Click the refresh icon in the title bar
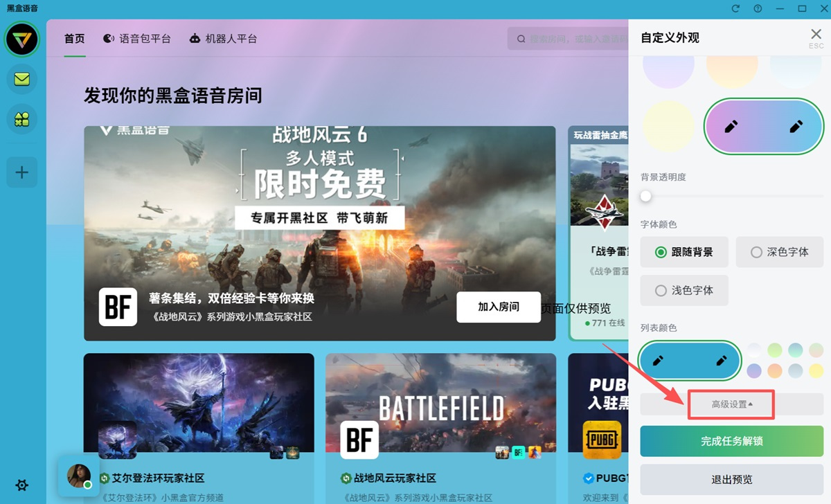This screenshot has height=504, width=831. pos(735,8)
